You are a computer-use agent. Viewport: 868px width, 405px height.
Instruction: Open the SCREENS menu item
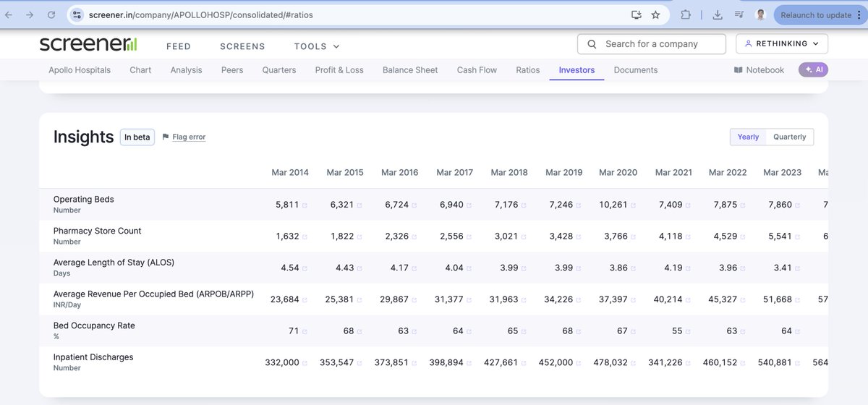pyautogui.click(x=242, y=46)
